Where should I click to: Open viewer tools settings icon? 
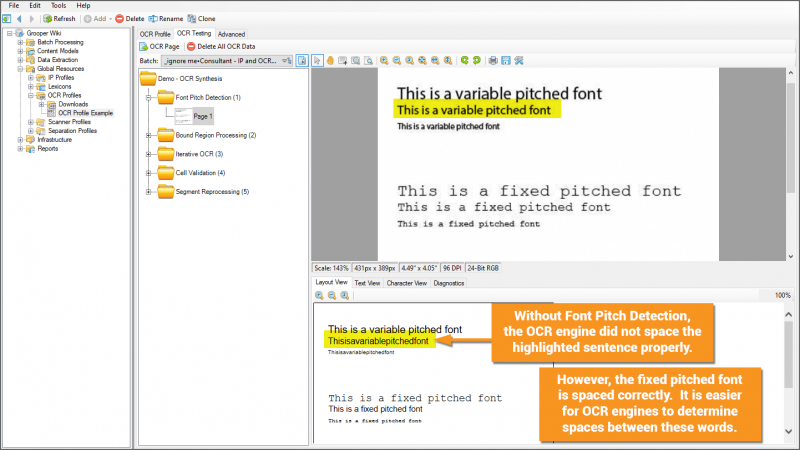coord(519,61)
